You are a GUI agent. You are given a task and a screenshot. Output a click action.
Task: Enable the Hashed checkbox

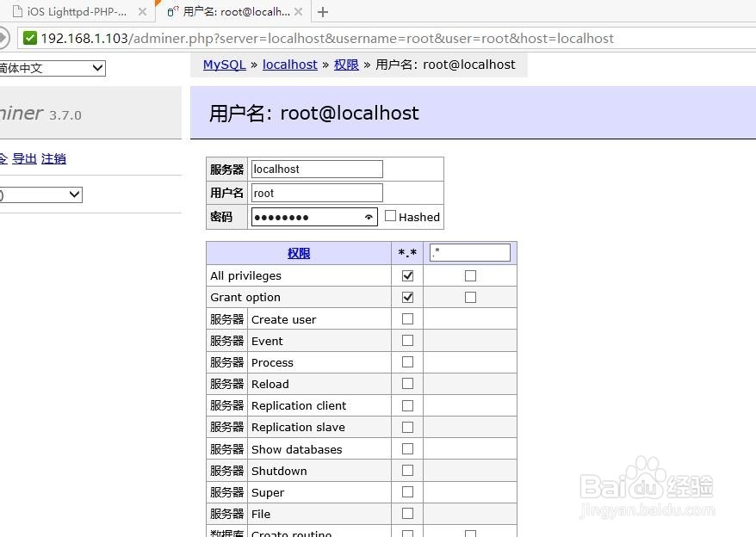[390, 216]
